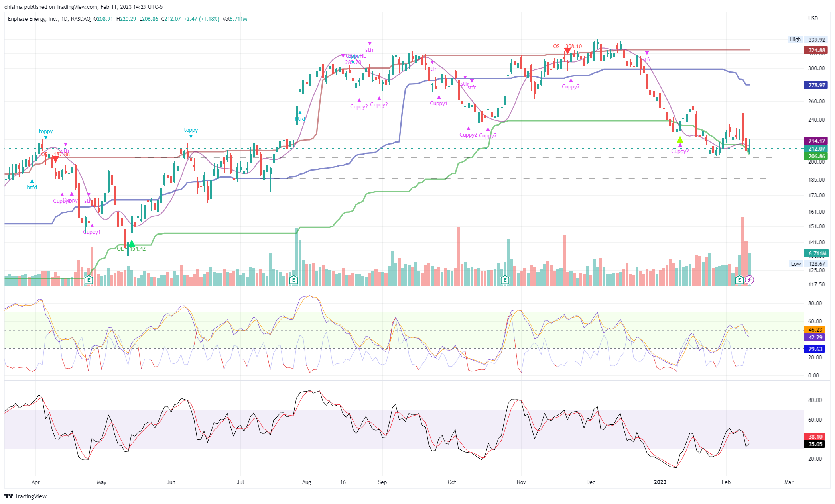
Task: Click the red 324.88 price label
Action: point(816,50)
